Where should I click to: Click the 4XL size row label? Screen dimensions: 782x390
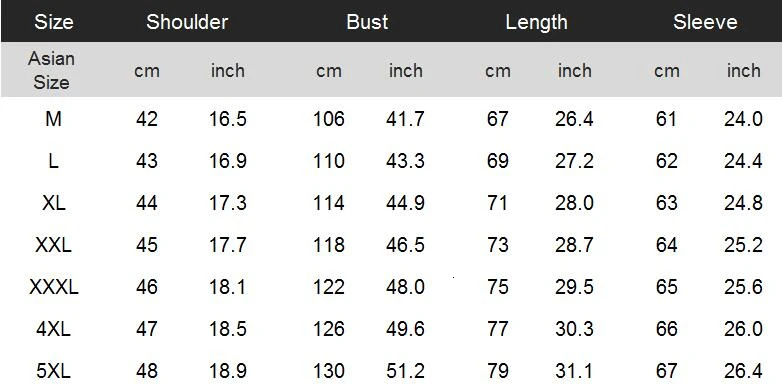coord(53,329)
